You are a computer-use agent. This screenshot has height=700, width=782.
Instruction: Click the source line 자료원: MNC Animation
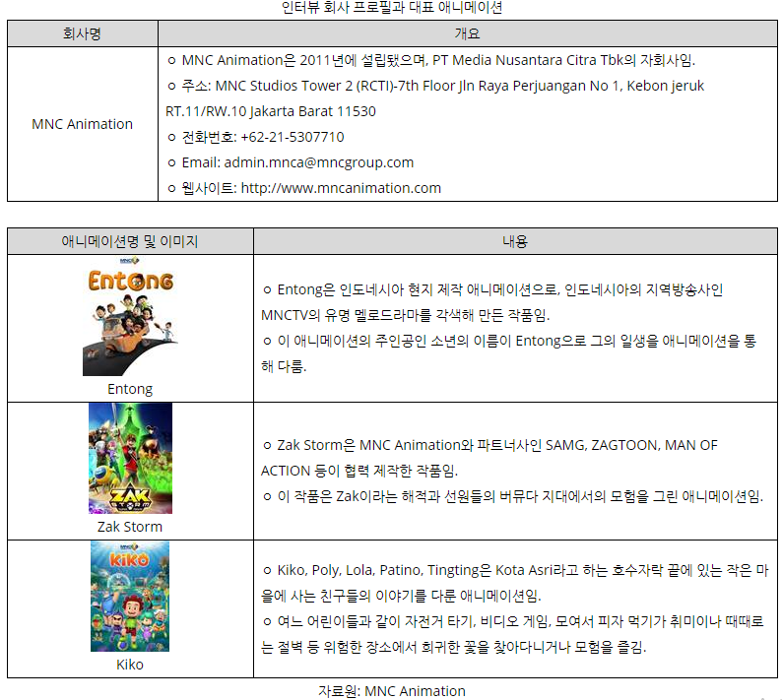pyautogui.click(x=392, y=691)
